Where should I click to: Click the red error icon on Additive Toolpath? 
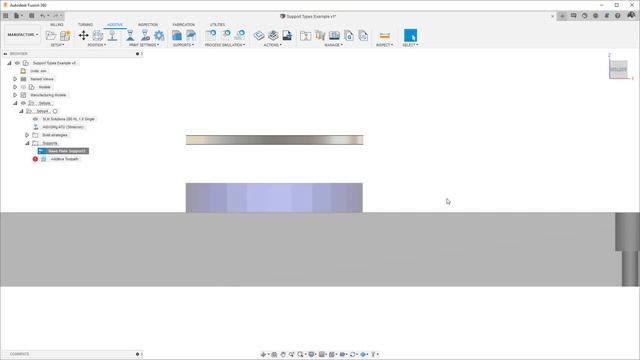[x=35, y=159]
